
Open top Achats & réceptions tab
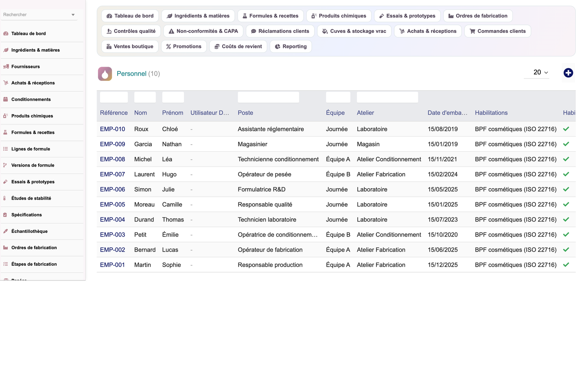coord(428,31)
